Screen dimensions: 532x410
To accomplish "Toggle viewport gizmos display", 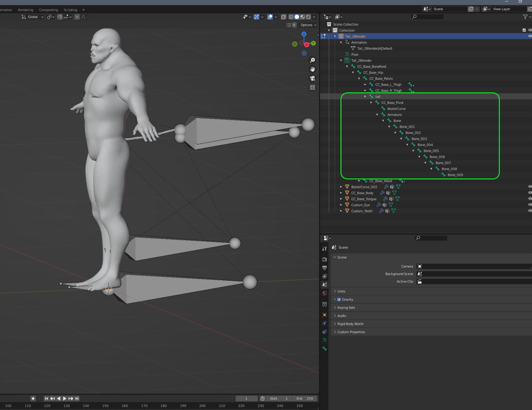I will (x=256, y=17).
